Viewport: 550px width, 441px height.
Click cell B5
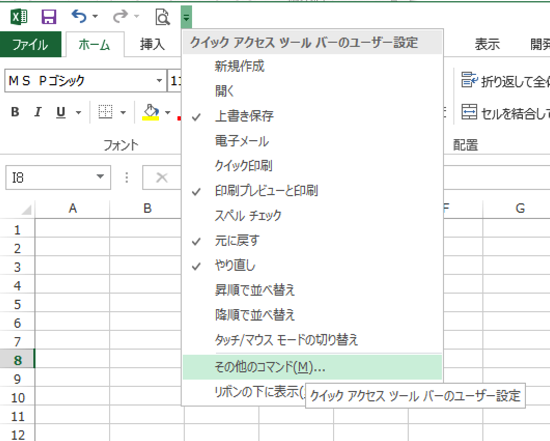click(x=147, y=302)
